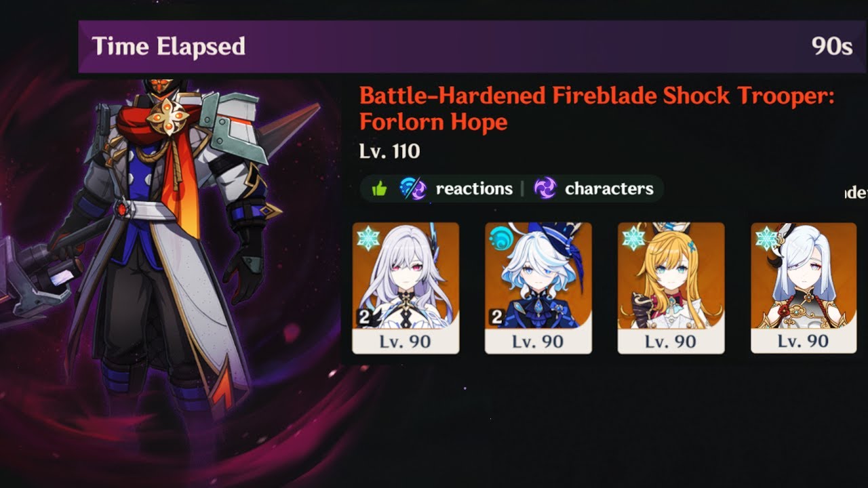Click the 'Lv. 110' enemy level text
Viewport: 868px width, 488px height.
(x=389, y=150)
